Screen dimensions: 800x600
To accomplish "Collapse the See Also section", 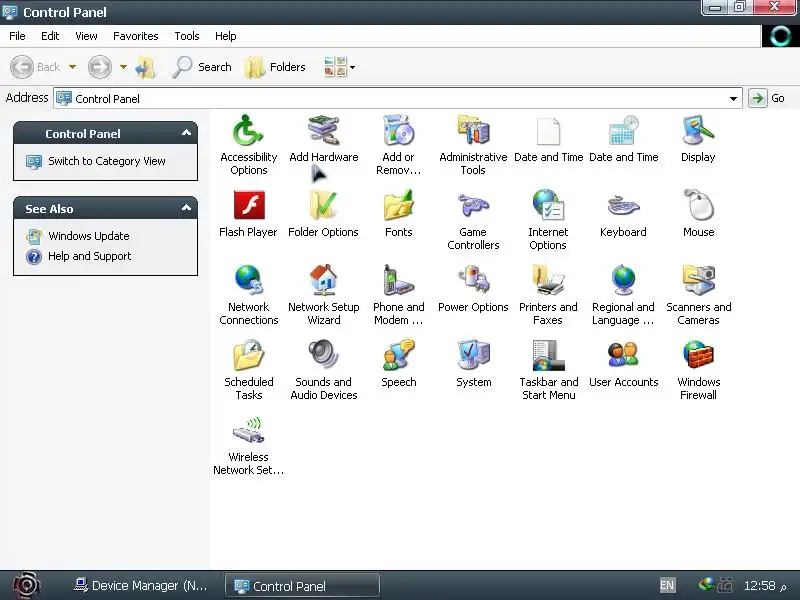I will (186, 208).
